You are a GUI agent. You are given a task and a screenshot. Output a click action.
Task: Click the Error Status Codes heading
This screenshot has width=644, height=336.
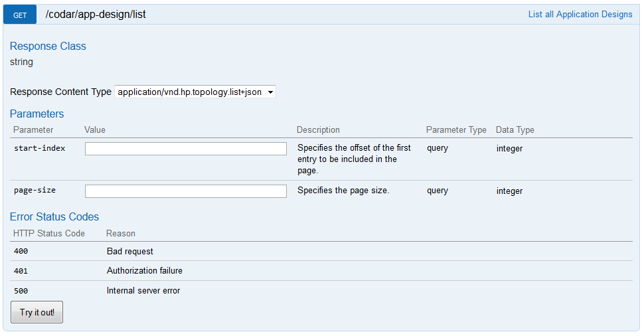click(54, 216)
